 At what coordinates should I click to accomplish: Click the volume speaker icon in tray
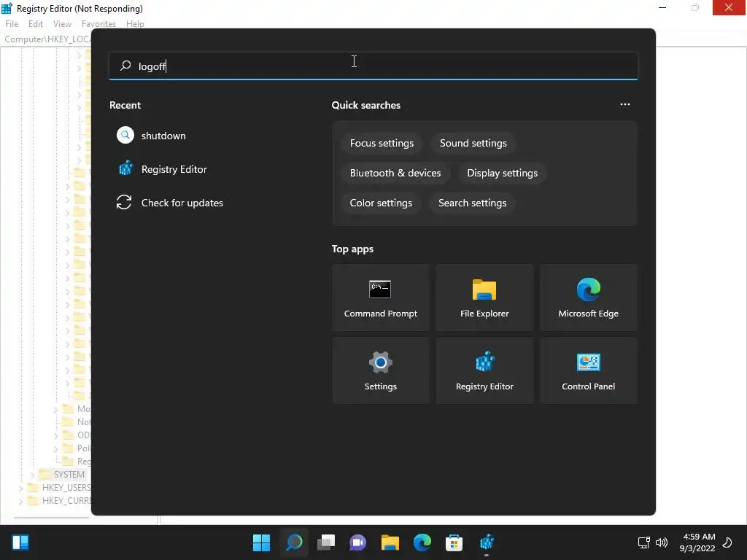coord(661,542)
